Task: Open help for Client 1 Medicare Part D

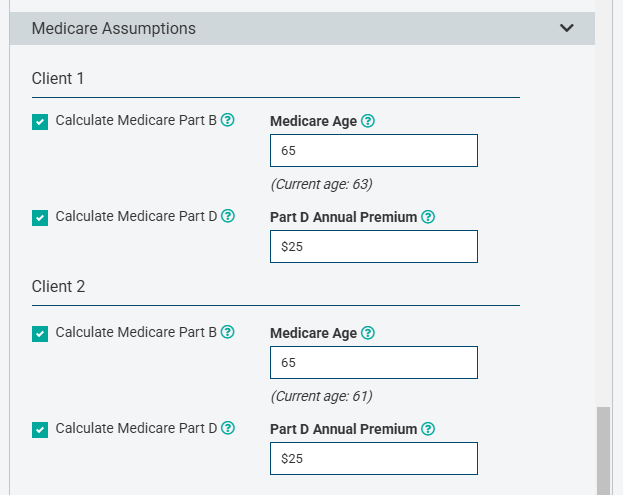Action: (228, 216)
